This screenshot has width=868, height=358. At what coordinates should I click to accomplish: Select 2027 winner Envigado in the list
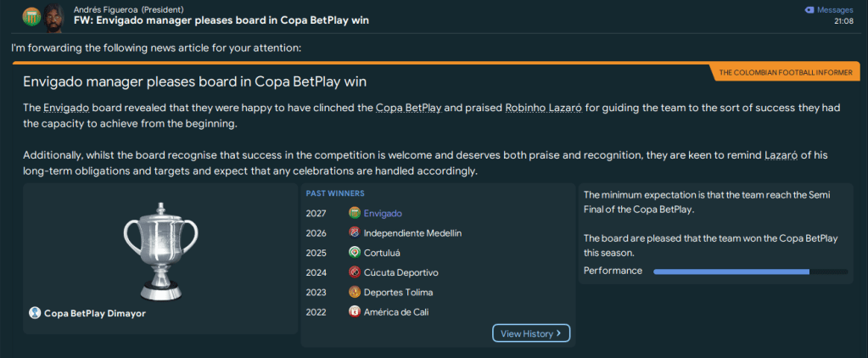[x=383, y=213]
